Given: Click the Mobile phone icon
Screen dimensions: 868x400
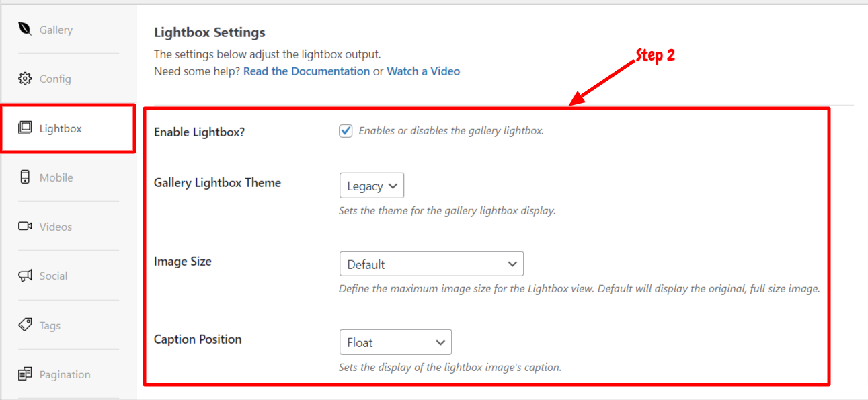Looking at the screenshot, I should pos(25,177).
